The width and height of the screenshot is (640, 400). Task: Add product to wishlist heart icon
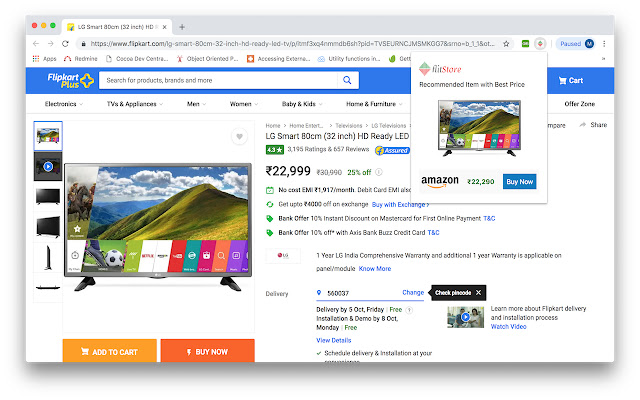click(x=240, y=136)
